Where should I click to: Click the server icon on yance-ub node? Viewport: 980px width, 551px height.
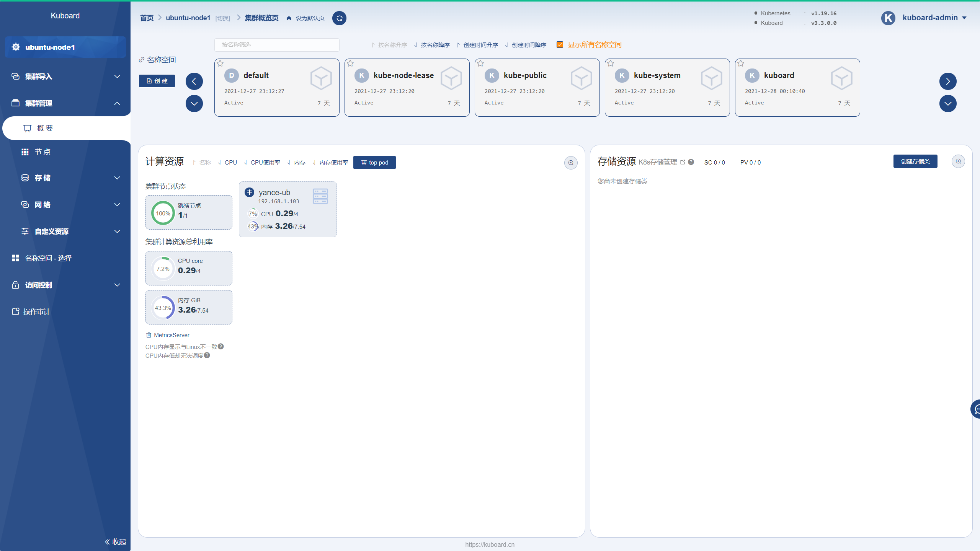pyautogui.click(x=320, y=196)
